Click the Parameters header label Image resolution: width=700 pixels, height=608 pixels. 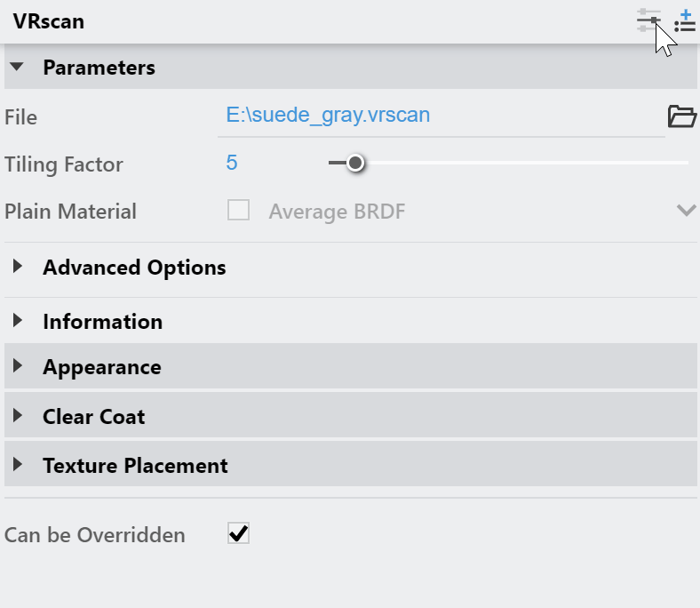99,68
